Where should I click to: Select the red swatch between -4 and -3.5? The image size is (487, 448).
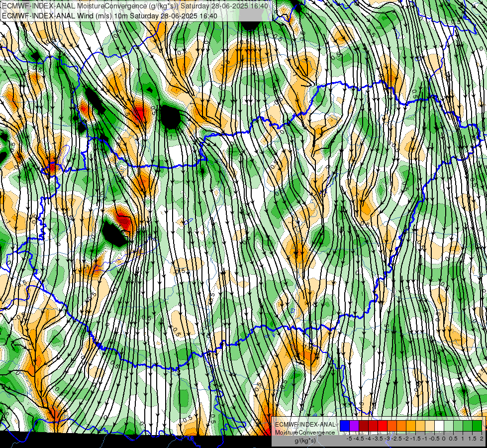tap(373, 426)
